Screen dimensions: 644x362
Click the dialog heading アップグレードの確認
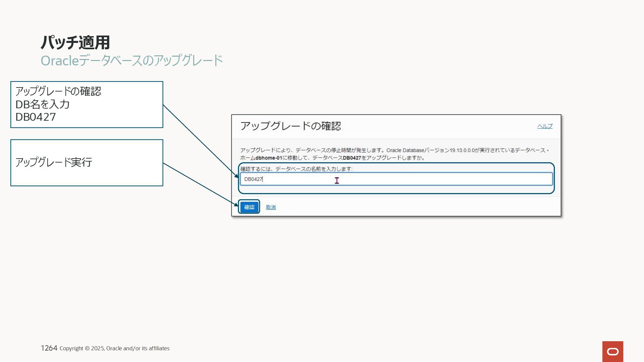[x=290, y=126]
